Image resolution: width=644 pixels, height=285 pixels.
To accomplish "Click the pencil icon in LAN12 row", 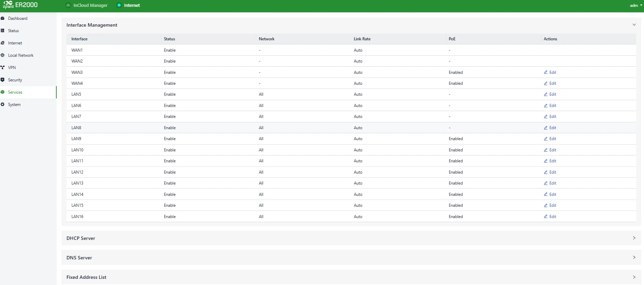I will (546, 172).
